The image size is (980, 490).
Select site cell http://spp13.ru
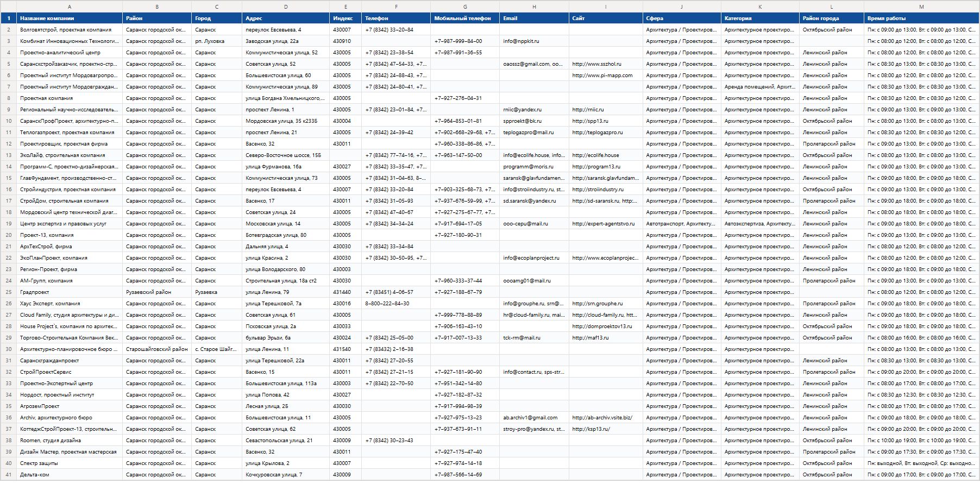point(606,121)
